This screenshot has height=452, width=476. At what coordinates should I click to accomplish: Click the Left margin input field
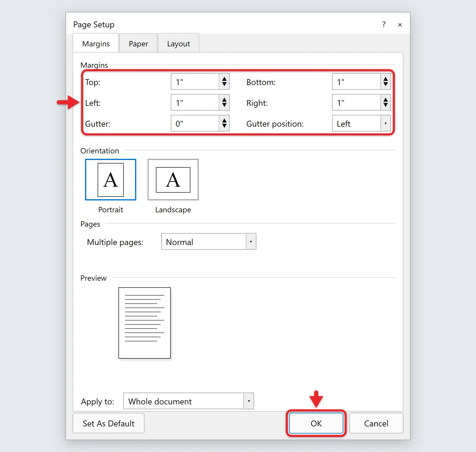point(195,103)
